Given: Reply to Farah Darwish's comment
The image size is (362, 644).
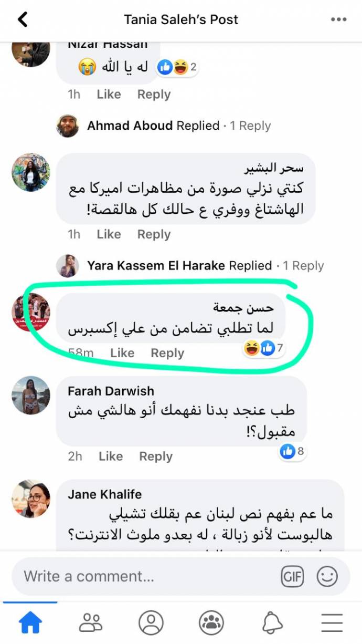Looking at the screenshot, I should point(156,456).
